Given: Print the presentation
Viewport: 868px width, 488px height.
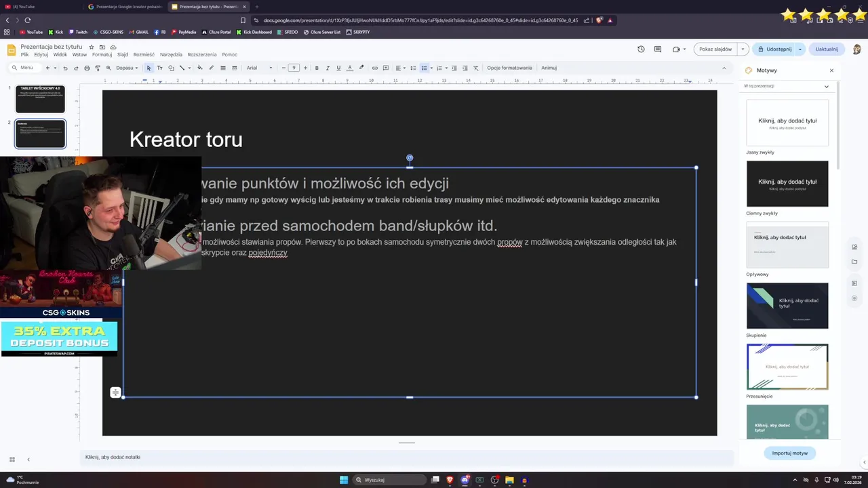Looking at the screenshot, I should pos(87,68).
